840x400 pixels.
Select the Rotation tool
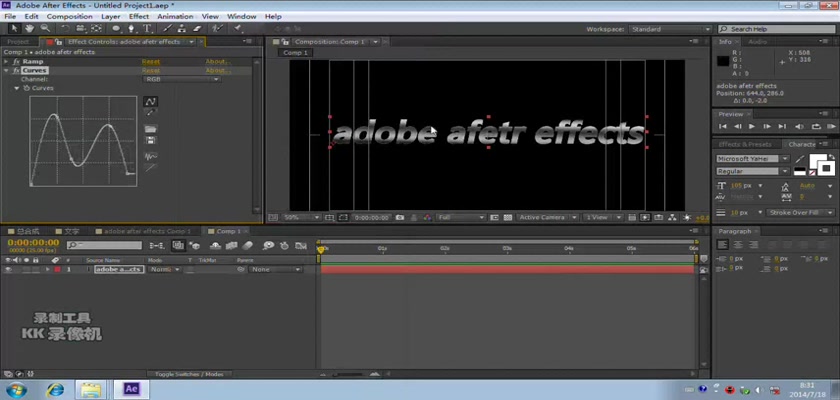[65, 28]
